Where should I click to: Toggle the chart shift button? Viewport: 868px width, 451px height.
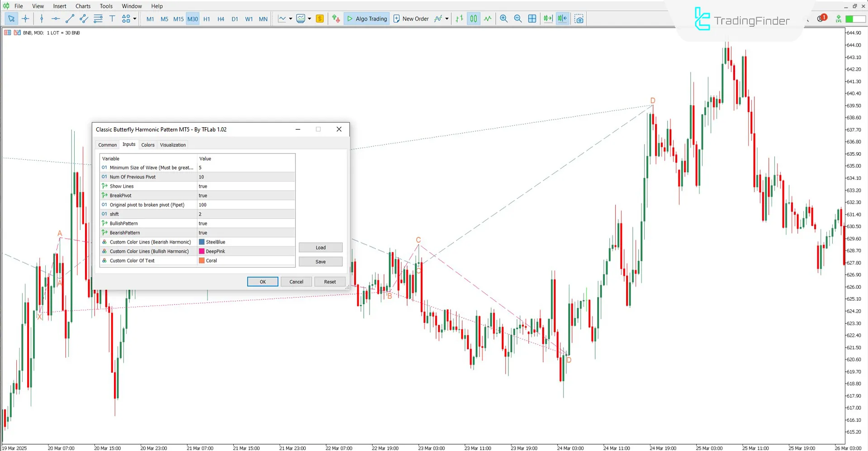tap(562, 19)
